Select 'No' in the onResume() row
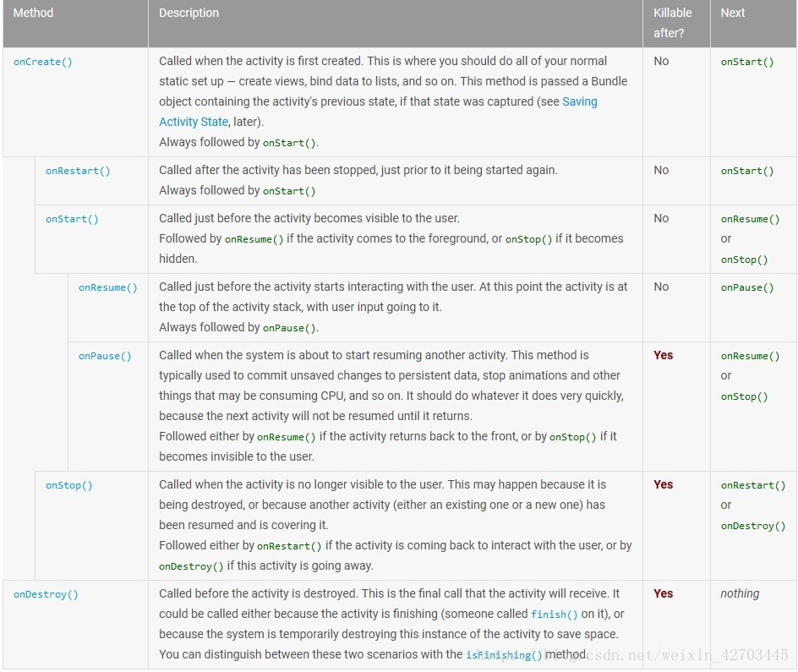Screen dimensions: 798x672 [x=661, y=287]
